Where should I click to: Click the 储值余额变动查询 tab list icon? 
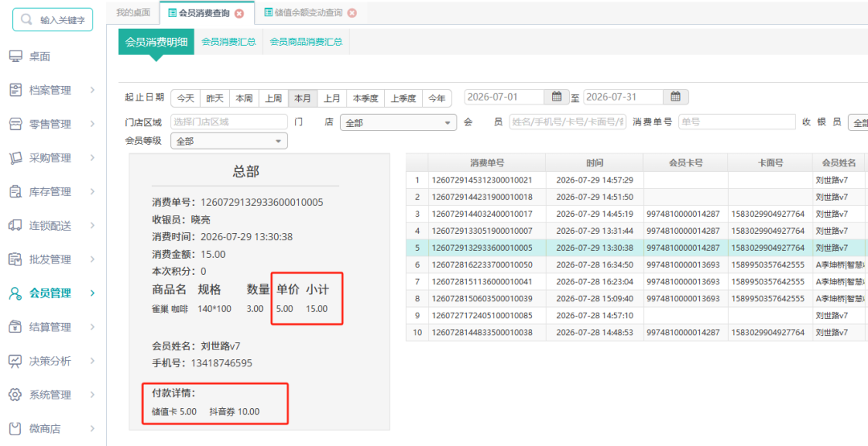(268, 12)
